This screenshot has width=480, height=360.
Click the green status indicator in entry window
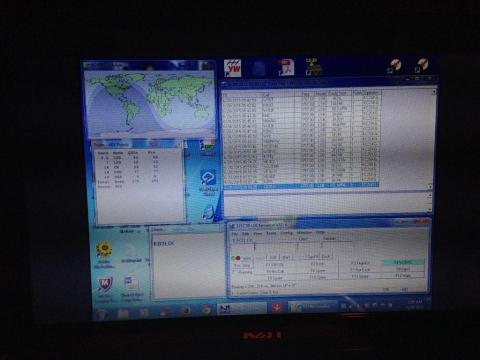(233, 258)
